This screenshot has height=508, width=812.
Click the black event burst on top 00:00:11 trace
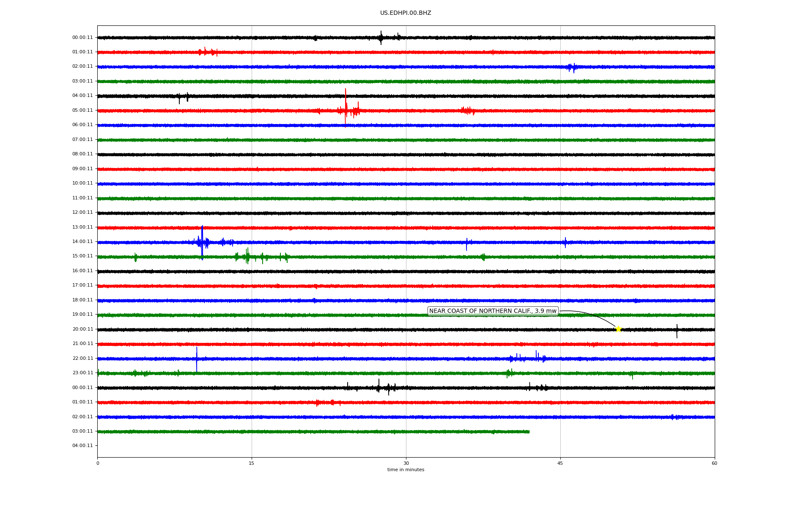pyautogui.click(x=381, y=38)
